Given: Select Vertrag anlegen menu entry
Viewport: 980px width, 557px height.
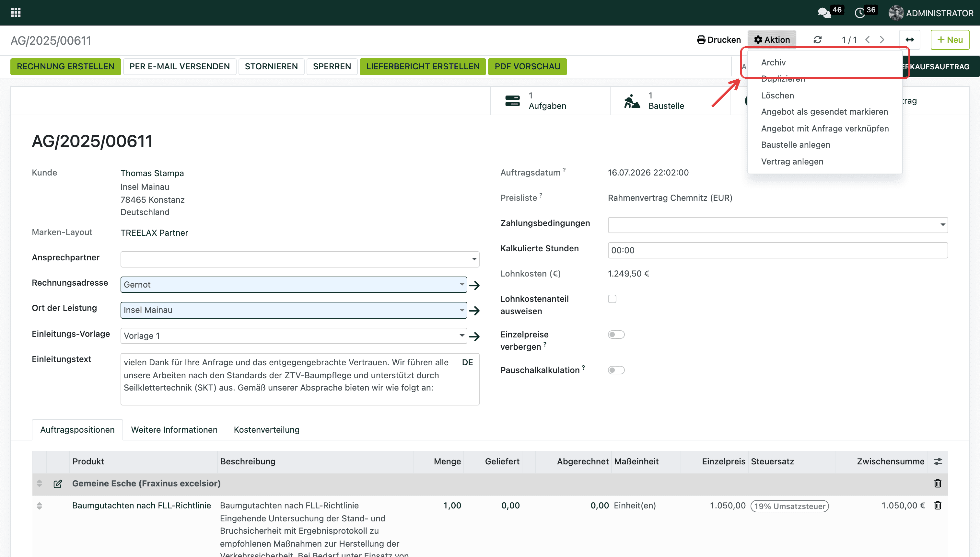Looking at the screenshot, I should point(824,162).
